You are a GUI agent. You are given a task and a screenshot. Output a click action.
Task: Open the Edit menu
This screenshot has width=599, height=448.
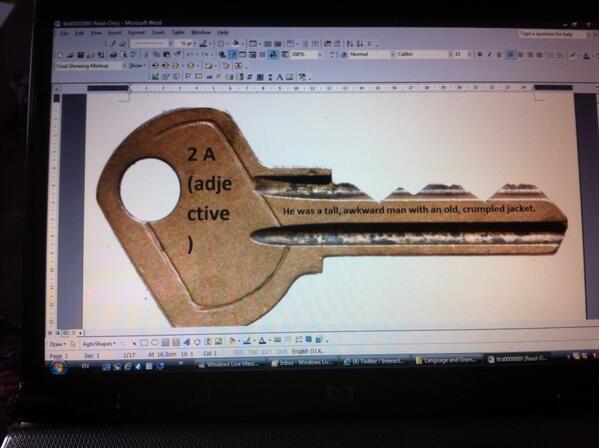tap(79, 34)
